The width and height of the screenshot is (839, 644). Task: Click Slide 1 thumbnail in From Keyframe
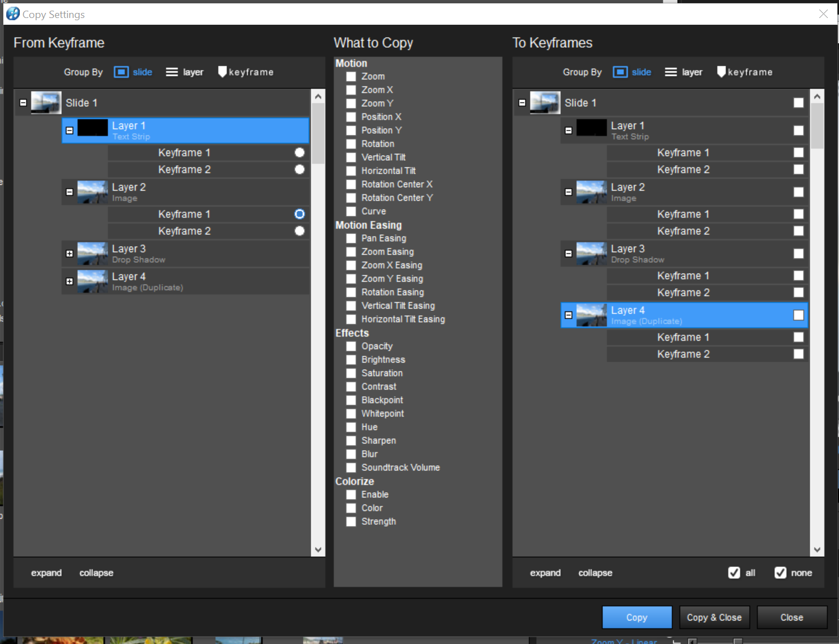46,103
